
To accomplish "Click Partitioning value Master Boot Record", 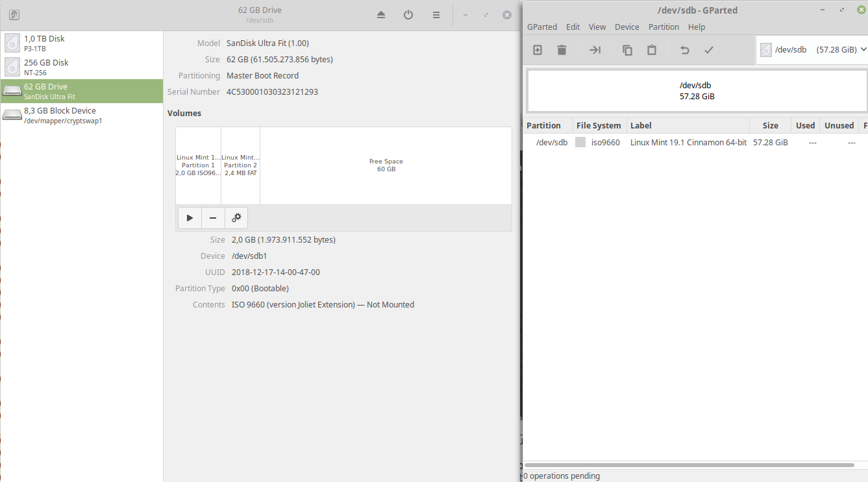I will 262,75.
